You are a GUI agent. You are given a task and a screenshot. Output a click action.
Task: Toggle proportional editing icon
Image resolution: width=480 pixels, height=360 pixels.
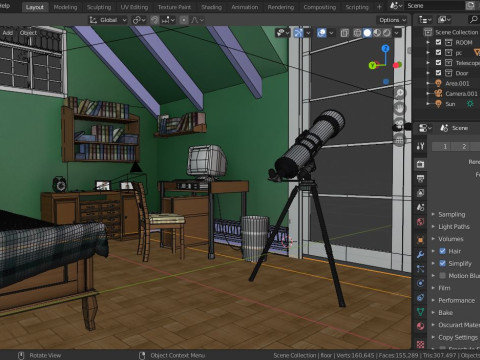[x=184, y=20]
